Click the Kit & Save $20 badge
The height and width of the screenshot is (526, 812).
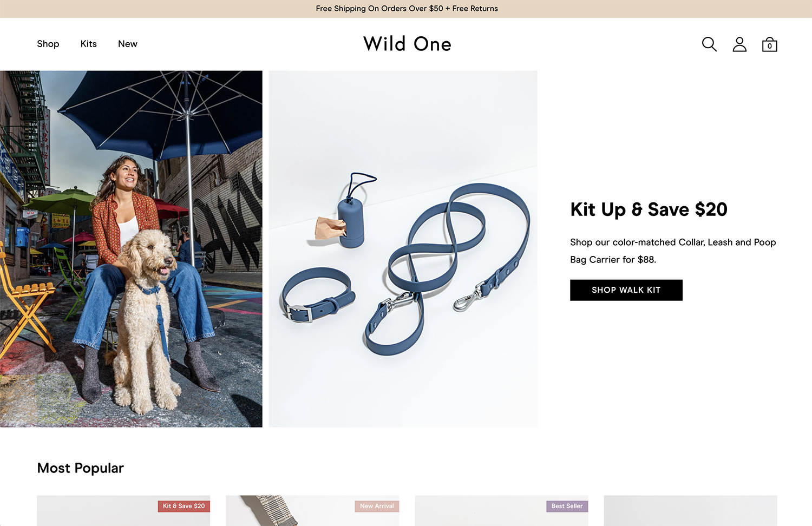[x=184, y=506]
